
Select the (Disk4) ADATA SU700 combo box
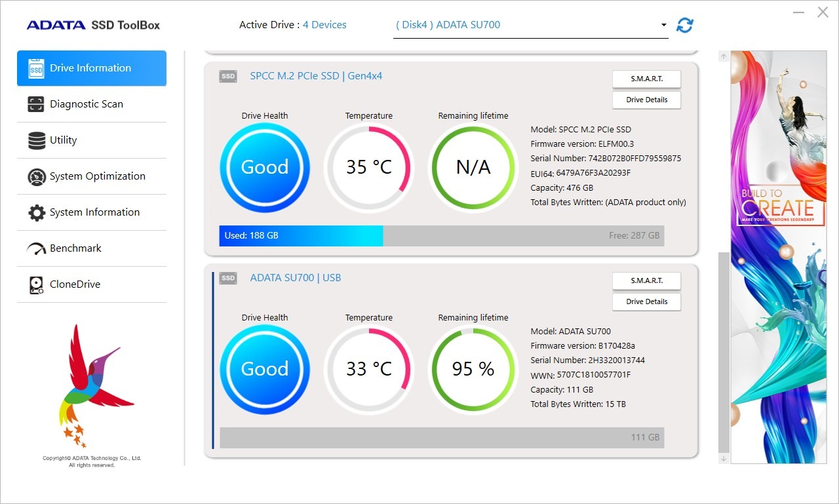[531, 26]
